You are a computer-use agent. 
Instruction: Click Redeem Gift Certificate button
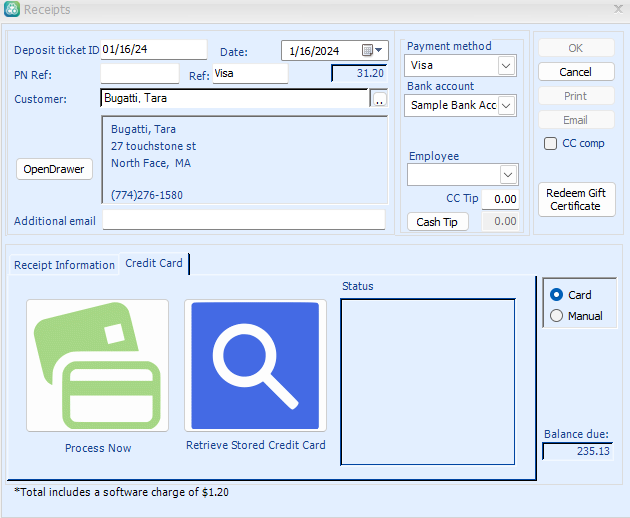click(x=576, y=199)
